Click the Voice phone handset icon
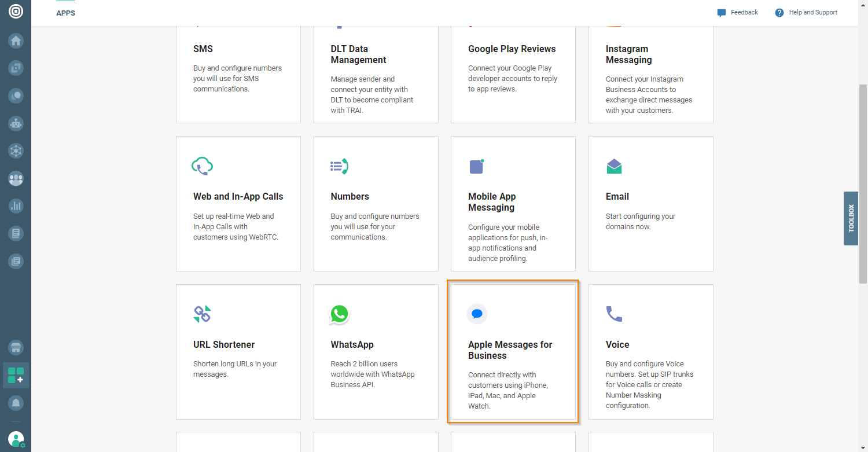 pyautogui.click(x=614, y=314)
